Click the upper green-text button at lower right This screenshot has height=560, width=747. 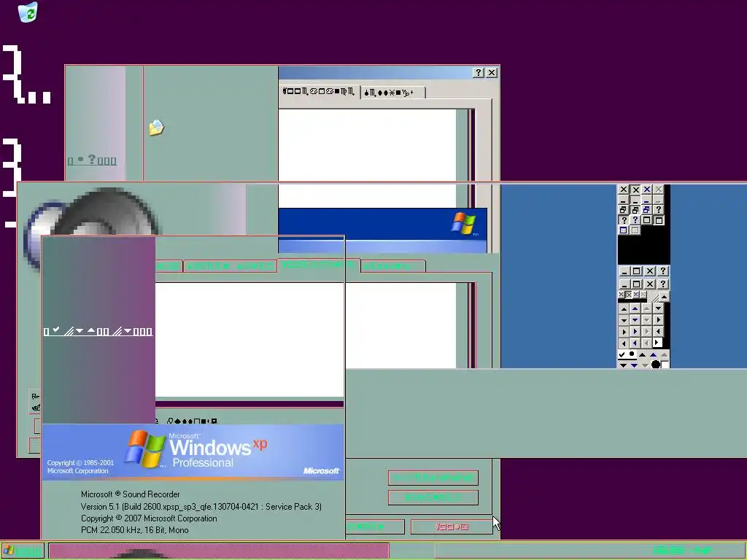click(433, 477)
